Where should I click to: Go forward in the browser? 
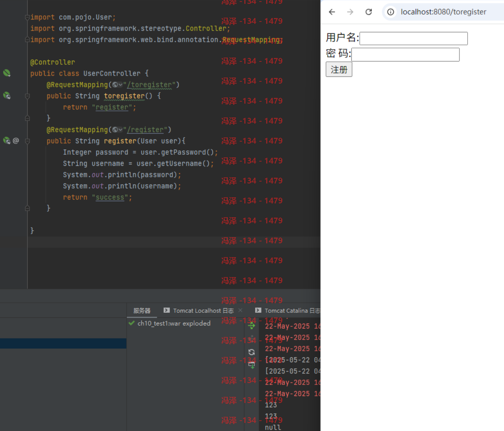tap(350, 12)
